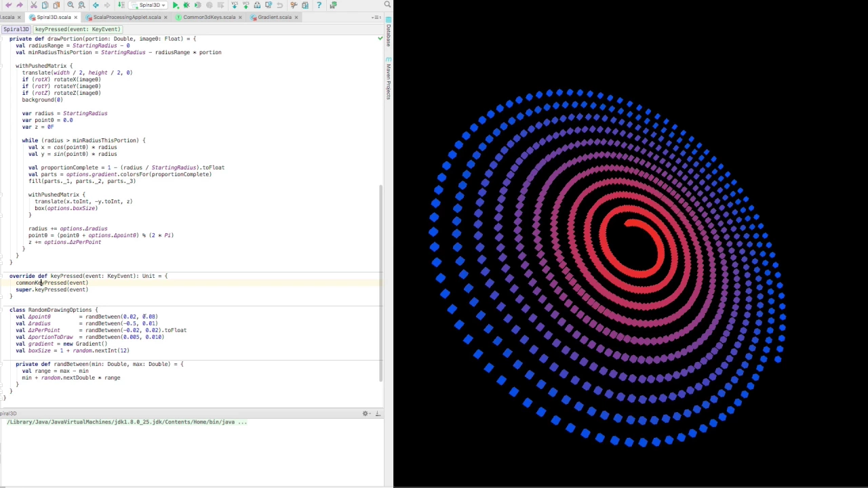The width and height of the screenshot is (868, 488).
Task: Switch to the Spiral3D.scala tab
Action: [x=54, y=17]
